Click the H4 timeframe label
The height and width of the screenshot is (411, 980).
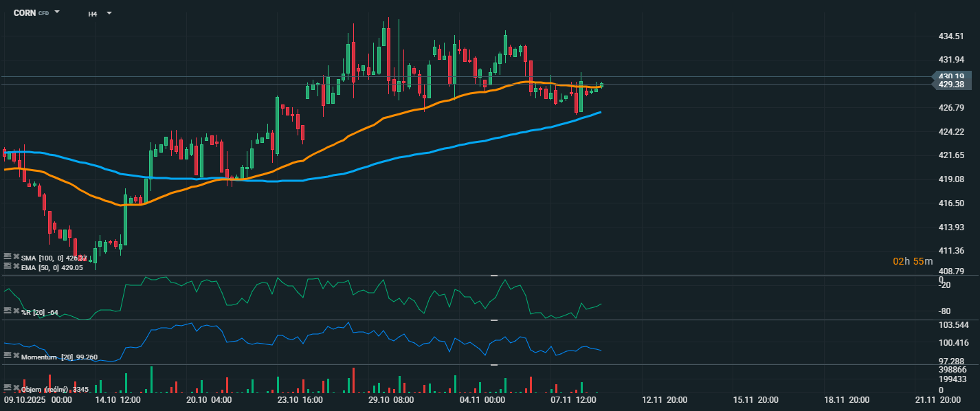click(x=93, y=14)
